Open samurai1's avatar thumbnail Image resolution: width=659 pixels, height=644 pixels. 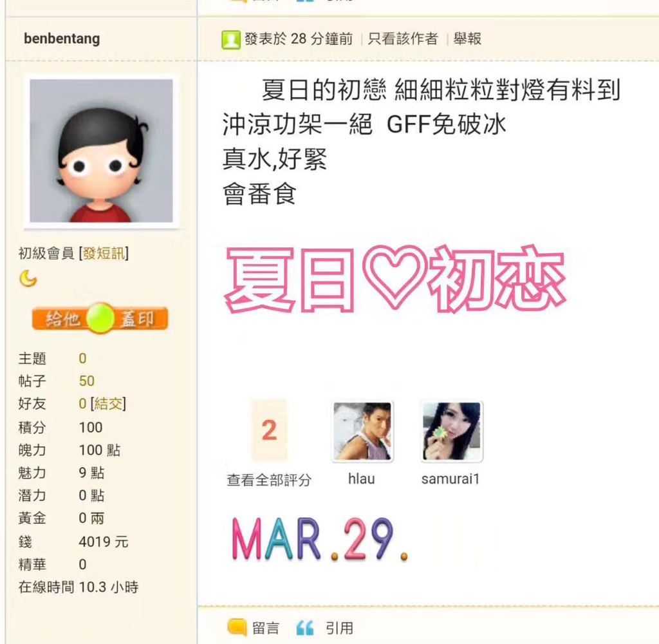452,431
